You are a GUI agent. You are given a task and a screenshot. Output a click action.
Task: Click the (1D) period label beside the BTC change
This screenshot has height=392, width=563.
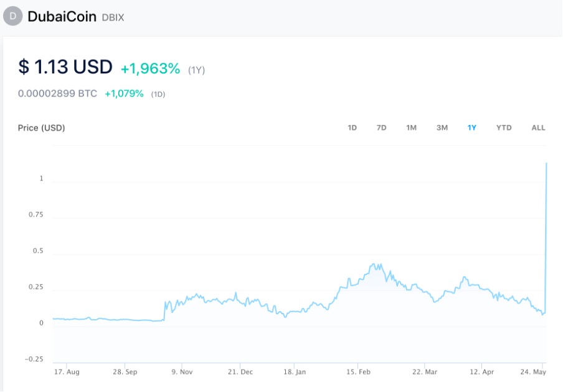tap(158, 95)
